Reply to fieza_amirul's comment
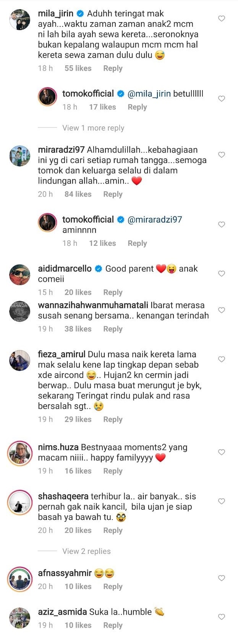This screenshot has width=238, height=644. [x=113, y=419]
